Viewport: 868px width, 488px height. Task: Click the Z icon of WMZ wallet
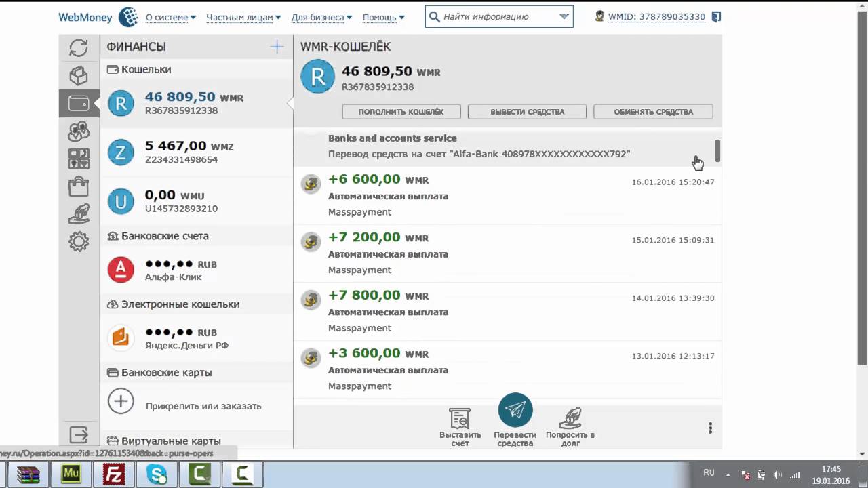121,152
